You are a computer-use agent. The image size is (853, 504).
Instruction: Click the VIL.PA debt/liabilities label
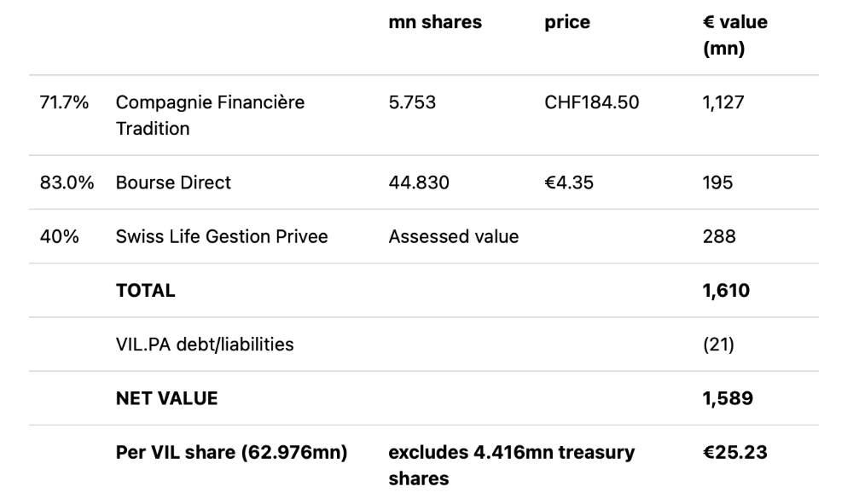pos(205,345)
